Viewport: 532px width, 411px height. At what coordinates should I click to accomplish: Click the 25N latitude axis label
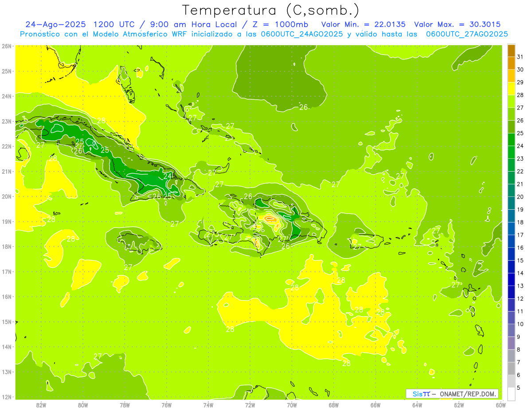[7, 71]
